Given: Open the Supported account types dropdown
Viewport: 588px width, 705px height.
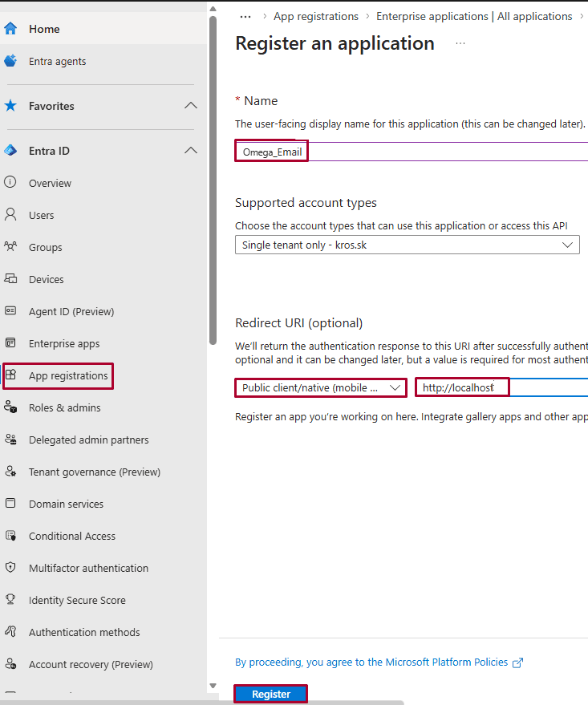Looking at the screenshot, I should [x=408, y=245].
